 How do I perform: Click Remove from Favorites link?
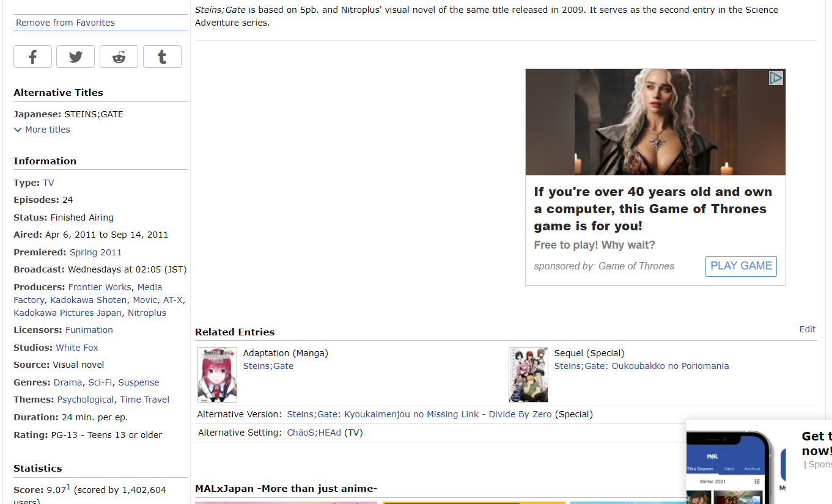point(65,23)
